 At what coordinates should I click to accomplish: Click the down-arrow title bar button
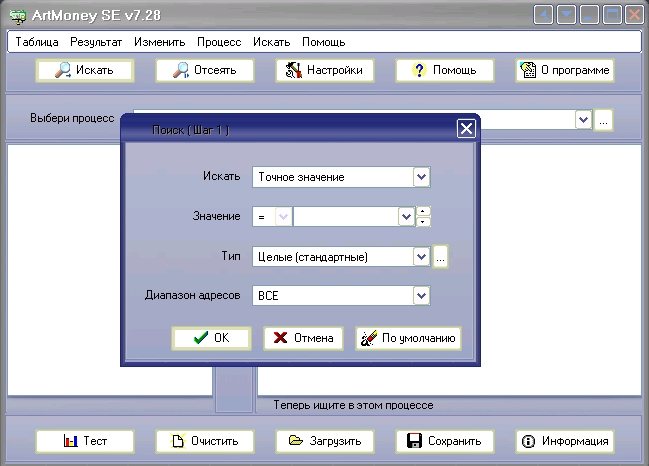coord(566,15)
